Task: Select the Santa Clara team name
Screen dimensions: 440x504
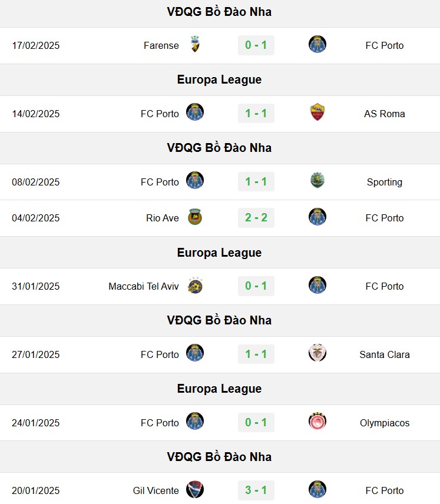Action: click(385, 354)
